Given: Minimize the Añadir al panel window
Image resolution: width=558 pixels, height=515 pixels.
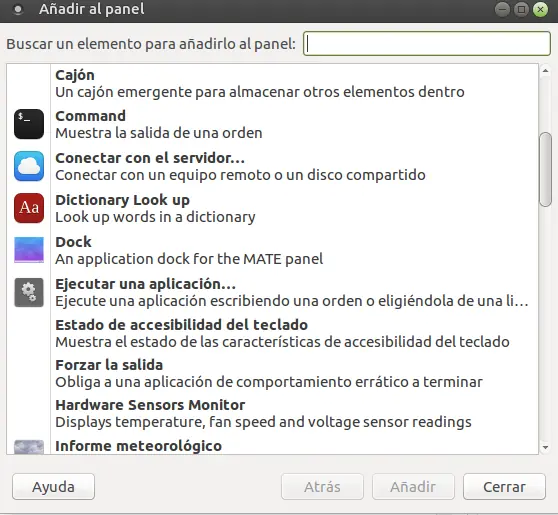Looking at the screenshot, I should pos(502,10).
